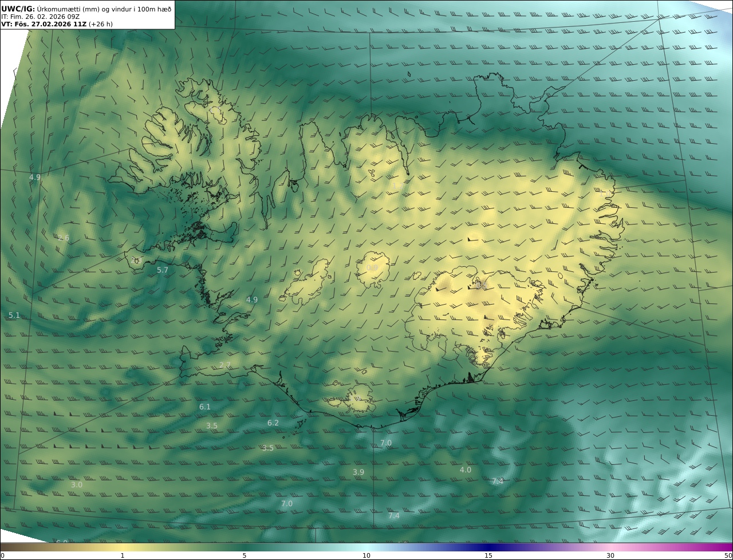Click the "6.1" value label on the map
The width and height of the screenshot is (733, 560).
pyautogui.click(x=205, y=407)
